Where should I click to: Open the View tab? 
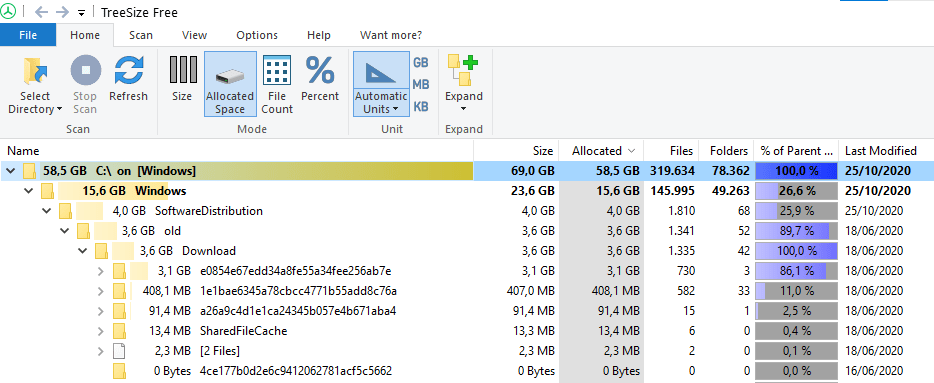point(194,35)
